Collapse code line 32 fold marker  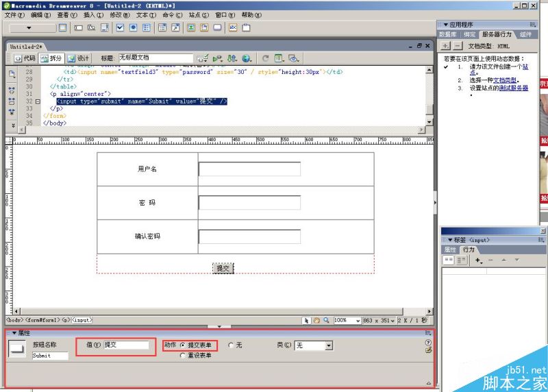point(38,101)
